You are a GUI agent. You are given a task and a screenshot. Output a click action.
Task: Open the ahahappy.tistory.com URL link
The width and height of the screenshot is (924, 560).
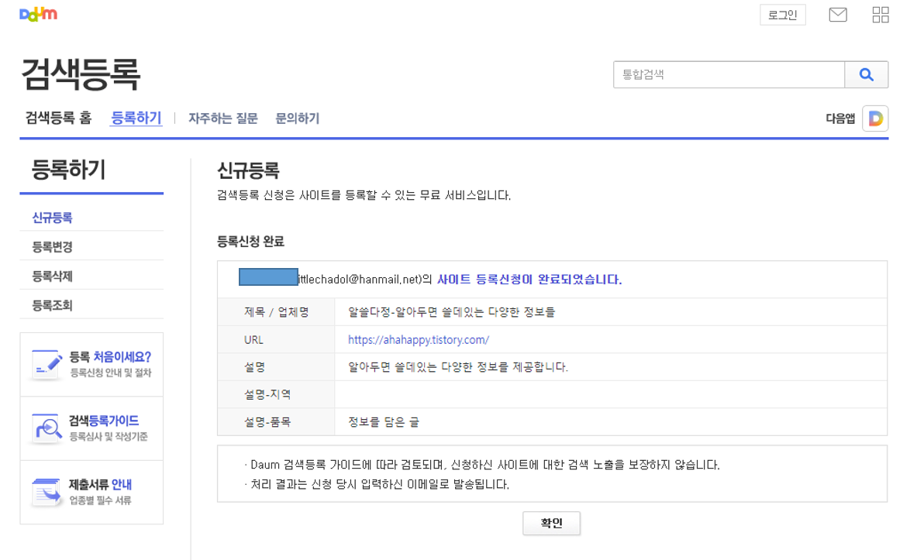pos(419,340)
